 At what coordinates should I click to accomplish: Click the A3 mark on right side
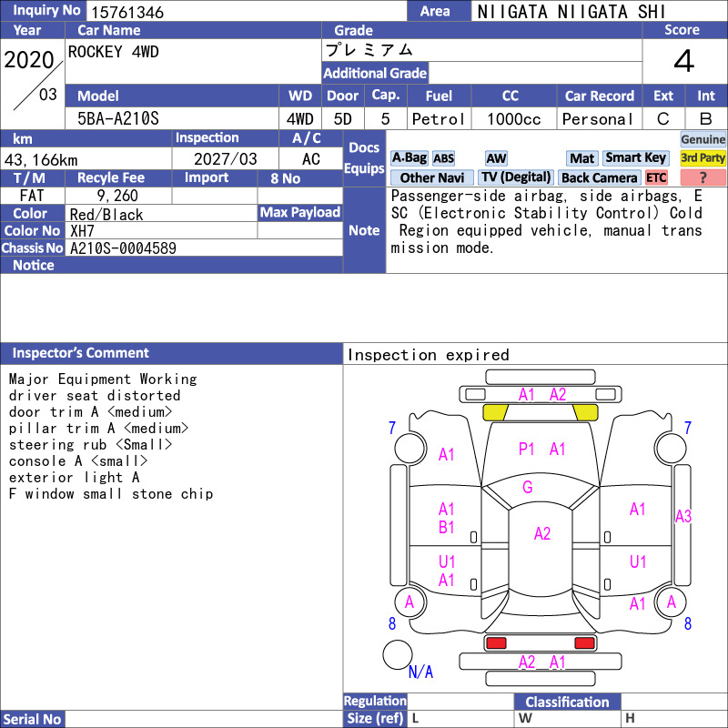(x=683, y=516)
